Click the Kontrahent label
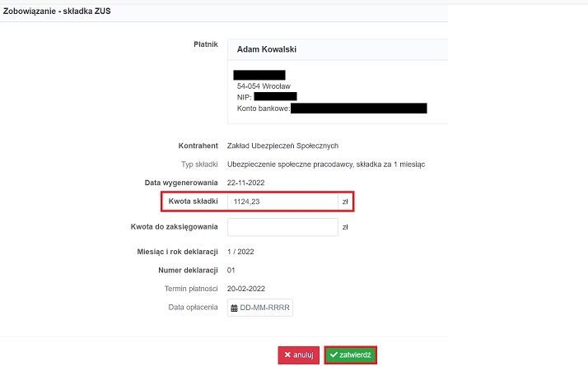 [198, 146]
